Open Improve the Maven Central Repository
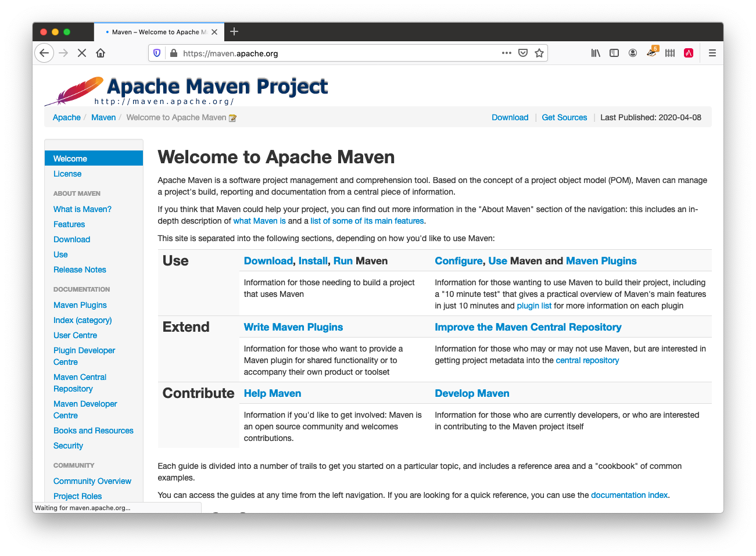Image resolution: width=756 pixels, height=556 pixels. (x=528, y=327)
